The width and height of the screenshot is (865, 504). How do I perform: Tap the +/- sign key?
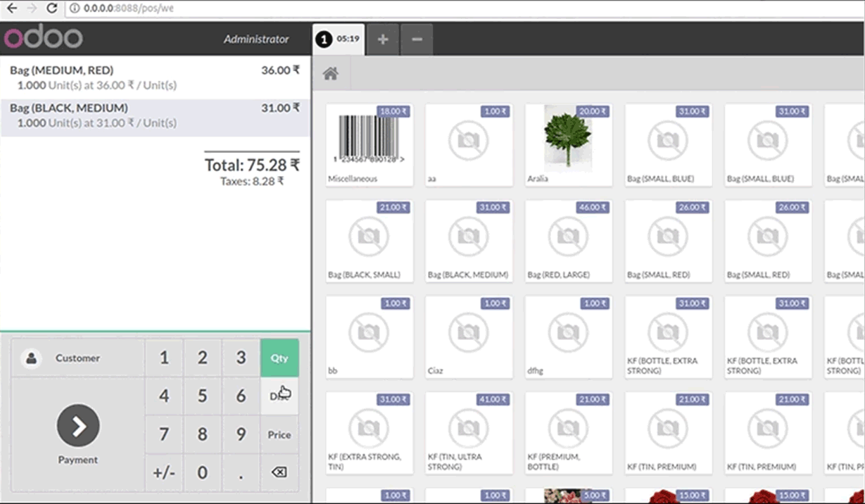coord(164,472)
